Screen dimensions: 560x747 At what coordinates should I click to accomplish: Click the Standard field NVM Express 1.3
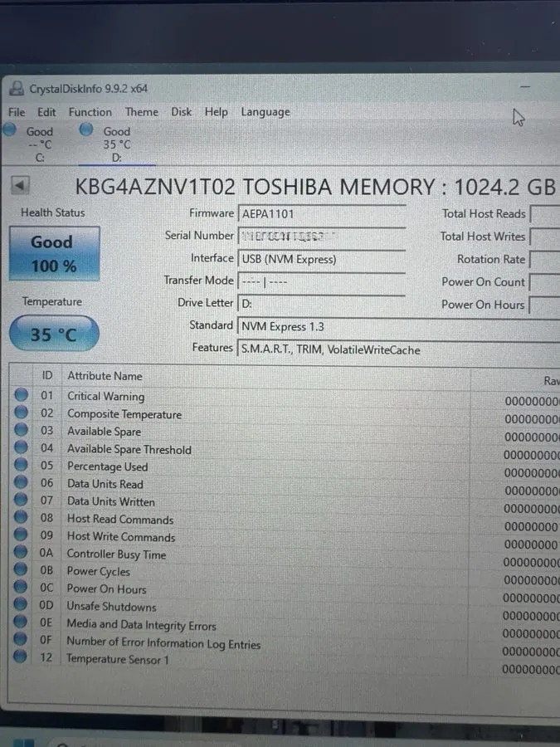pyautogui.click(x=399, y=326)
